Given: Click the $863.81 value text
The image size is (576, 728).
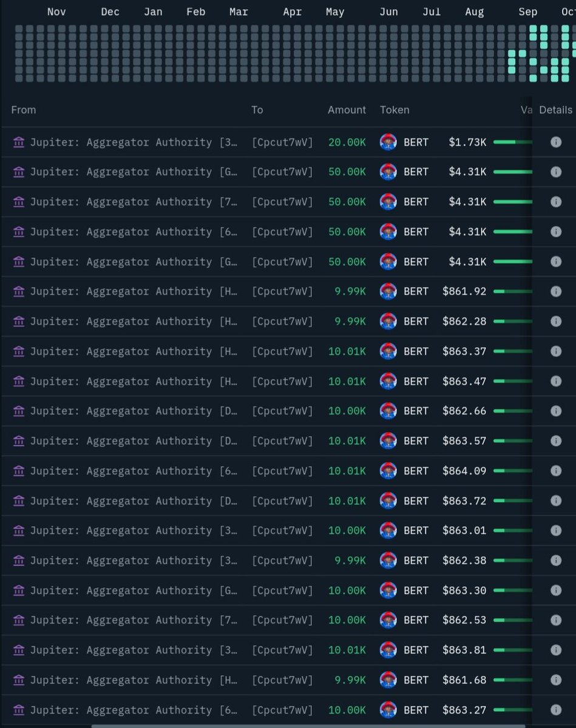Looking at the screenshot, I should (x=464, y=650).
